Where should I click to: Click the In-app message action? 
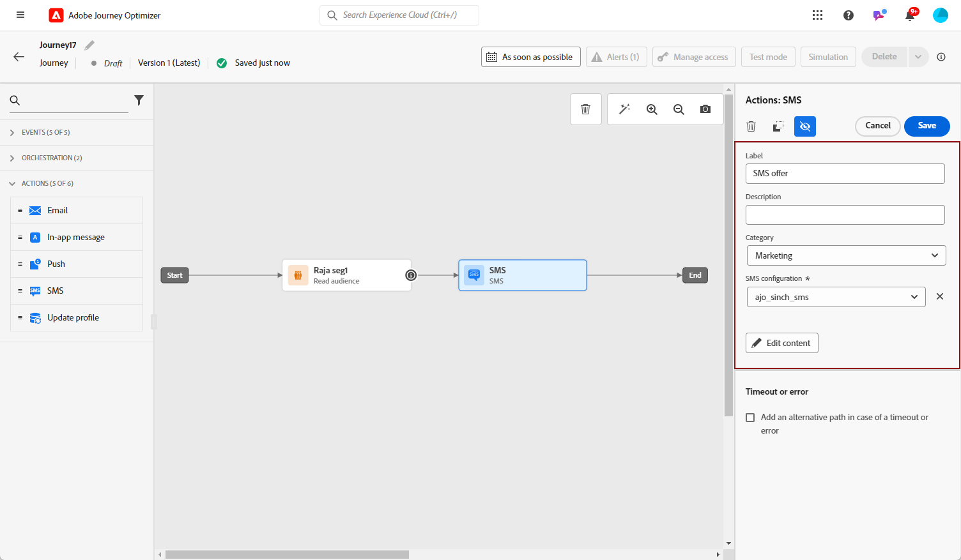point(77,238)
